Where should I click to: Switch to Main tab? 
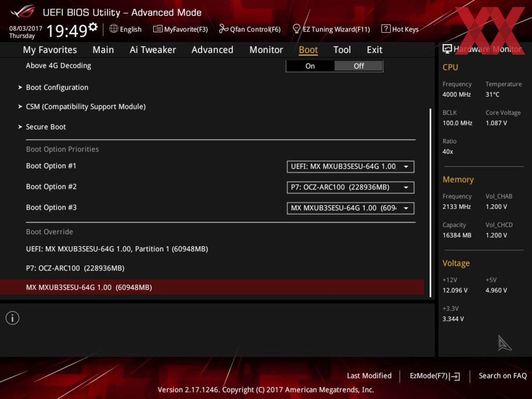pos(103,50)
